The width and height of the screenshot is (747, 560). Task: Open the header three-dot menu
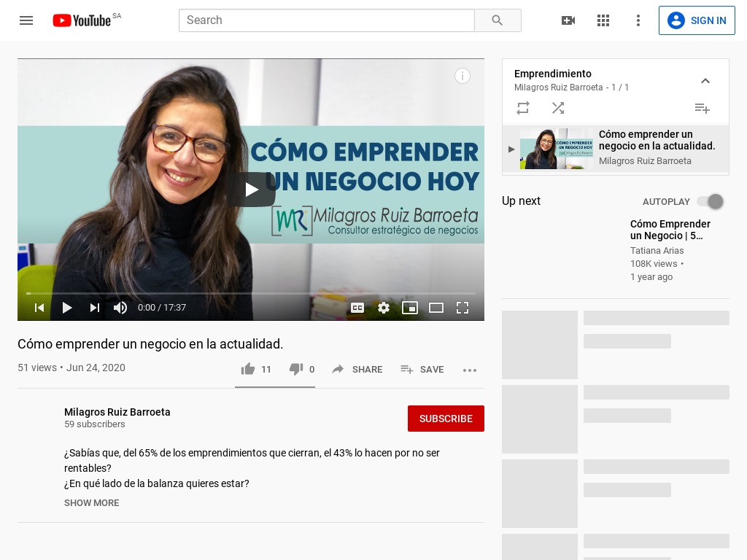(638, 20)
